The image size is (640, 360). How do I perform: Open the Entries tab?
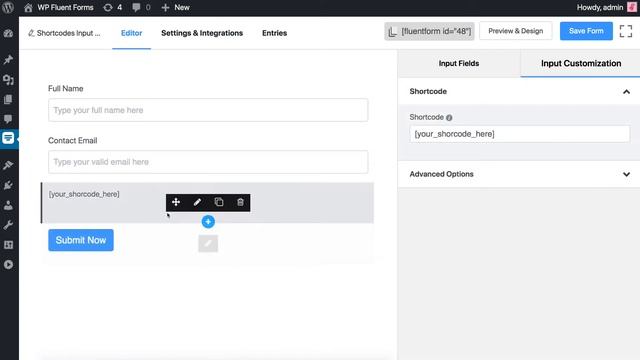[x=274, y=33]
